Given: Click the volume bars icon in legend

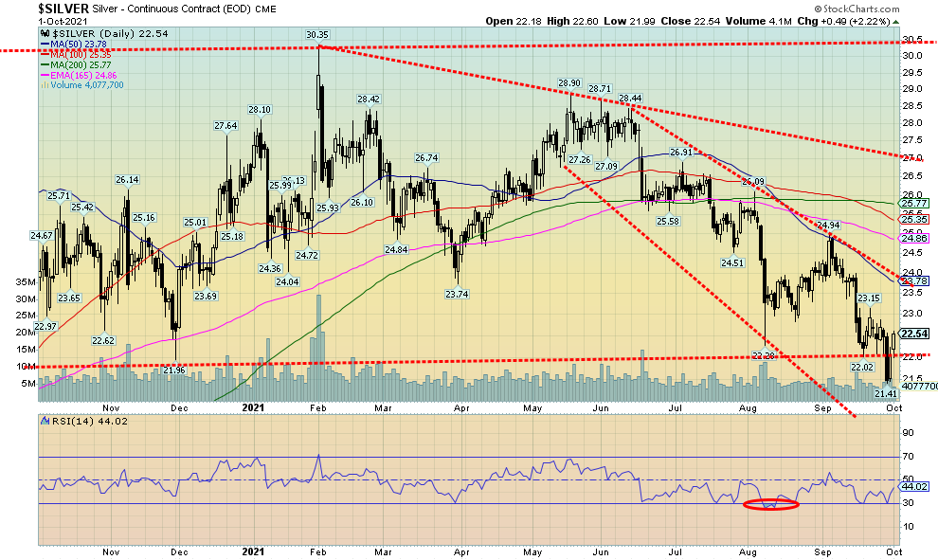Looking at the screenshot, I should tap(44, 84).
